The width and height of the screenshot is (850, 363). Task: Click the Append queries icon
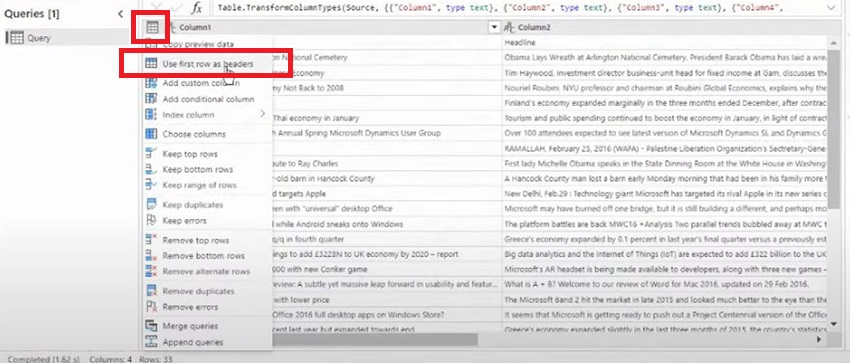tap(151, 342)
